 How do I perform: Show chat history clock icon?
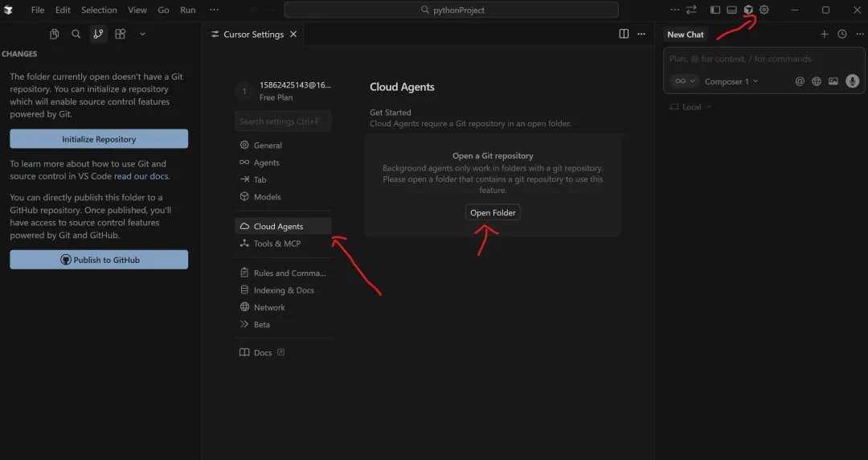click(842, 34)
